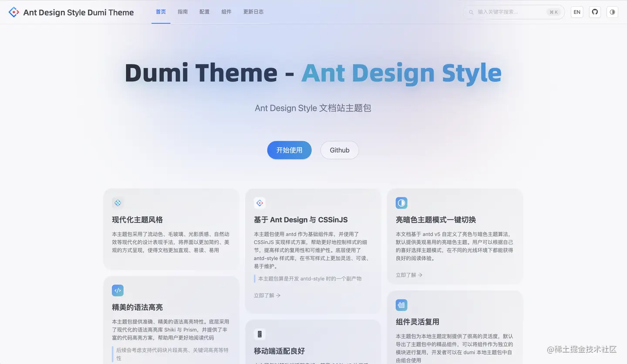Click the 移动端适配良好 heading

pyautogui.click(x=280, y=351)
